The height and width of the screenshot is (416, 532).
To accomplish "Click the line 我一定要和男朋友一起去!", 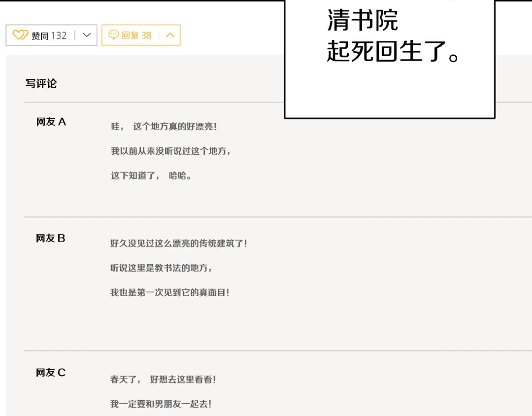I will (161, 404).
